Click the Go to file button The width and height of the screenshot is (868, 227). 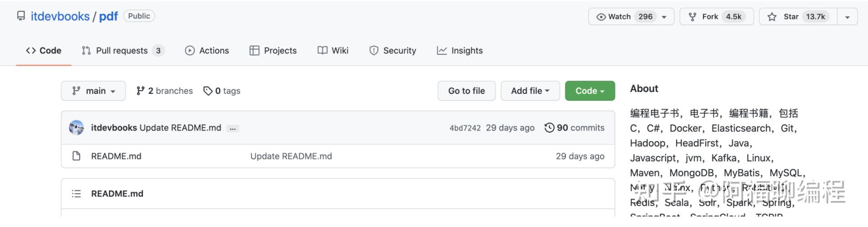point(466,91)
